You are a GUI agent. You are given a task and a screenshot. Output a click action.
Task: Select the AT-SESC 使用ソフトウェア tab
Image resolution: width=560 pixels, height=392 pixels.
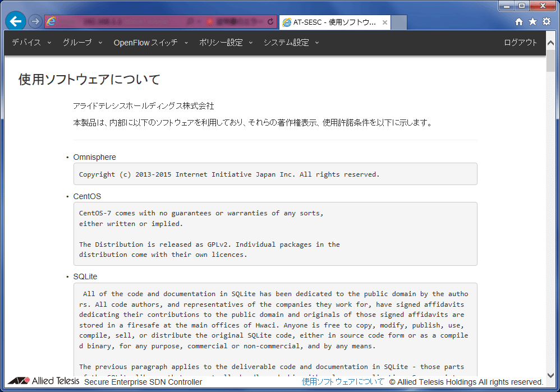point(334,22)
